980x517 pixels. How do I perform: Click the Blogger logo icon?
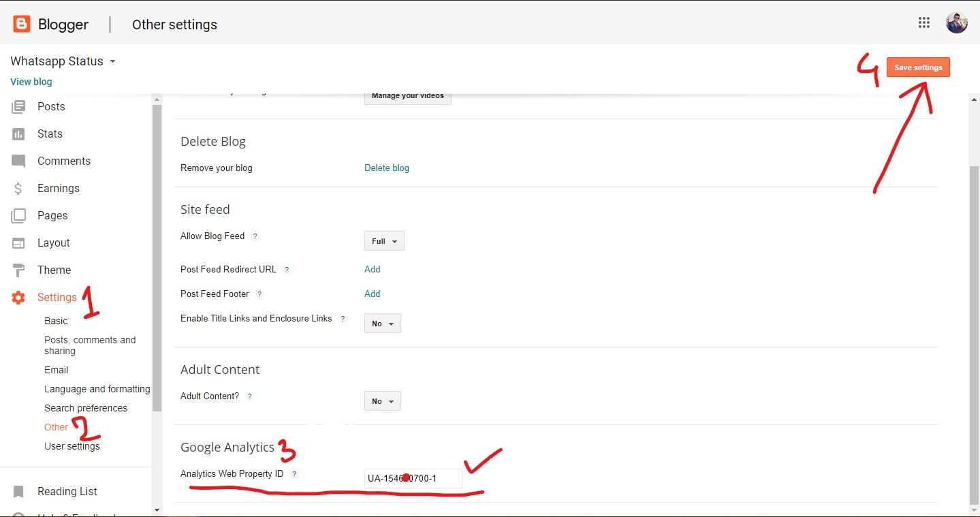point(22,25)
